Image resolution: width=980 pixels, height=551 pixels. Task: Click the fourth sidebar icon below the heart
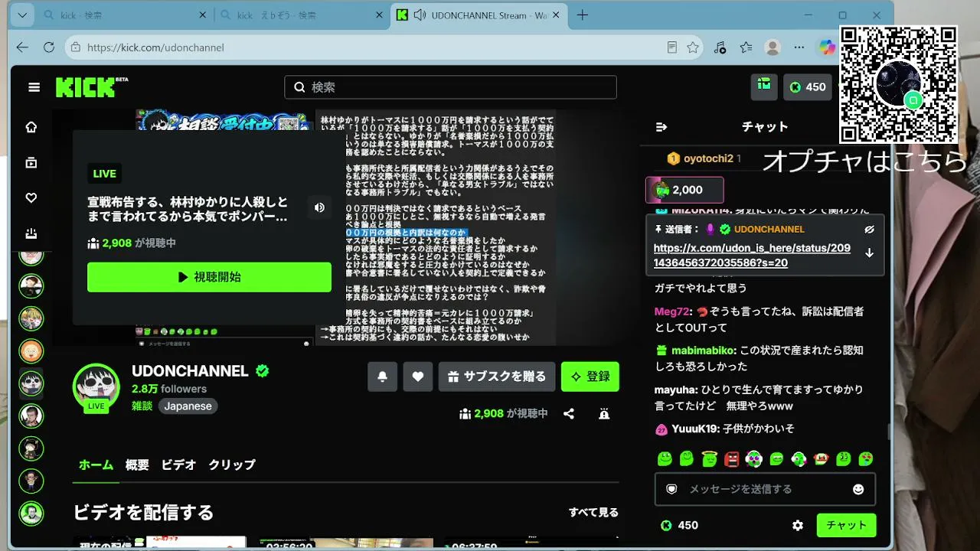click(x=31, y=233)
